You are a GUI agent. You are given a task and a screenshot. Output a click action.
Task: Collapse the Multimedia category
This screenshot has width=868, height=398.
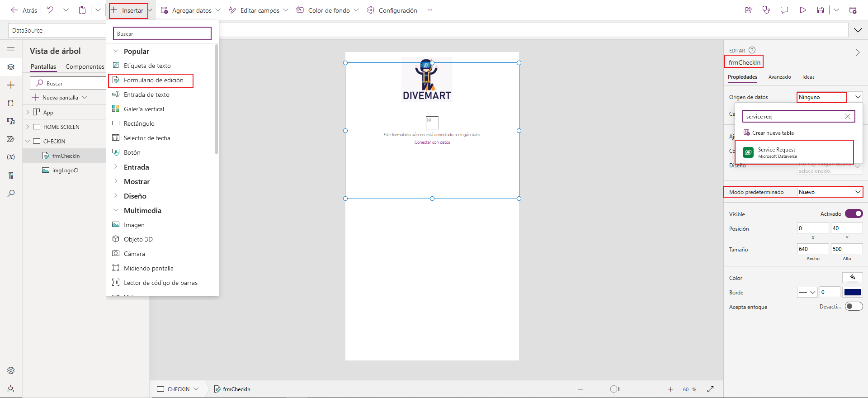coord(116,210)
